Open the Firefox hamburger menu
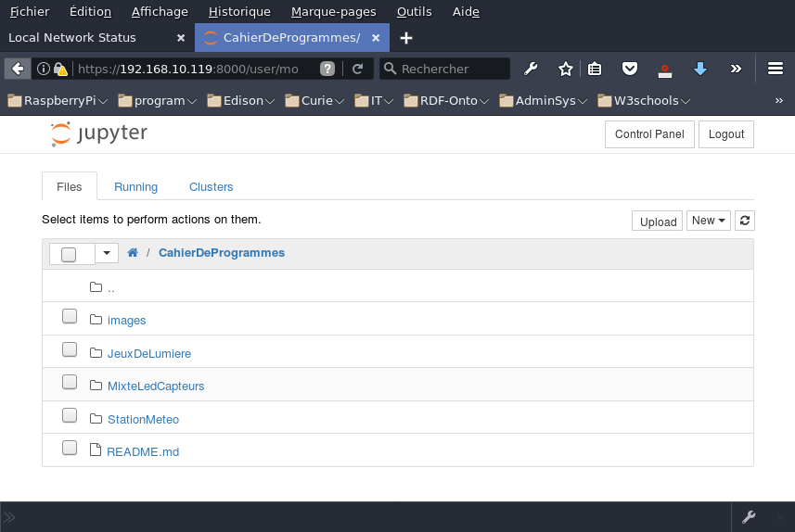This screenshot has width=795, height=532. coord(775,69)
